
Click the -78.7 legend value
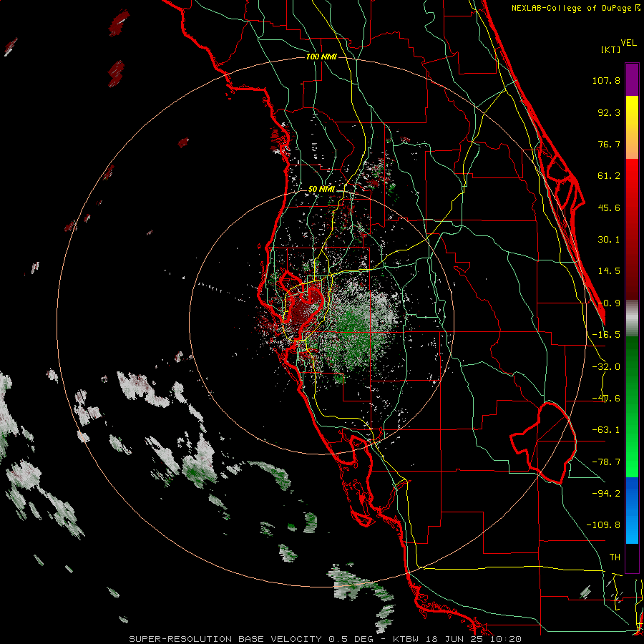pyautogui.click(x=606, y=462)
